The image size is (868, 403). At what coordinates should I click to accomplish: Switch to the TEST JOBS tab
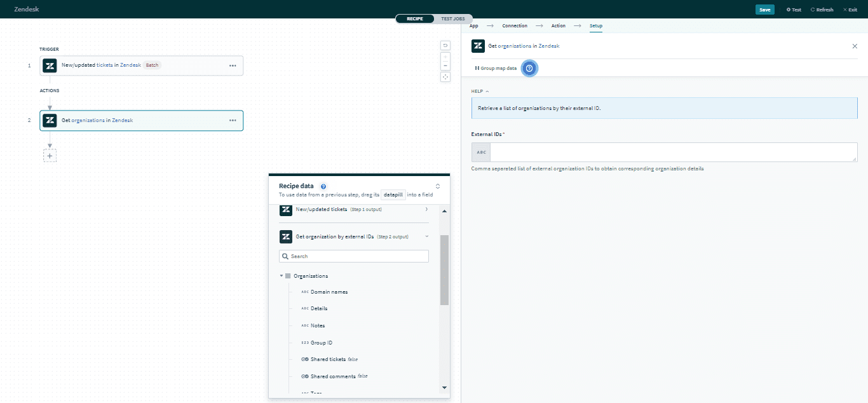(x=452, y=18)
